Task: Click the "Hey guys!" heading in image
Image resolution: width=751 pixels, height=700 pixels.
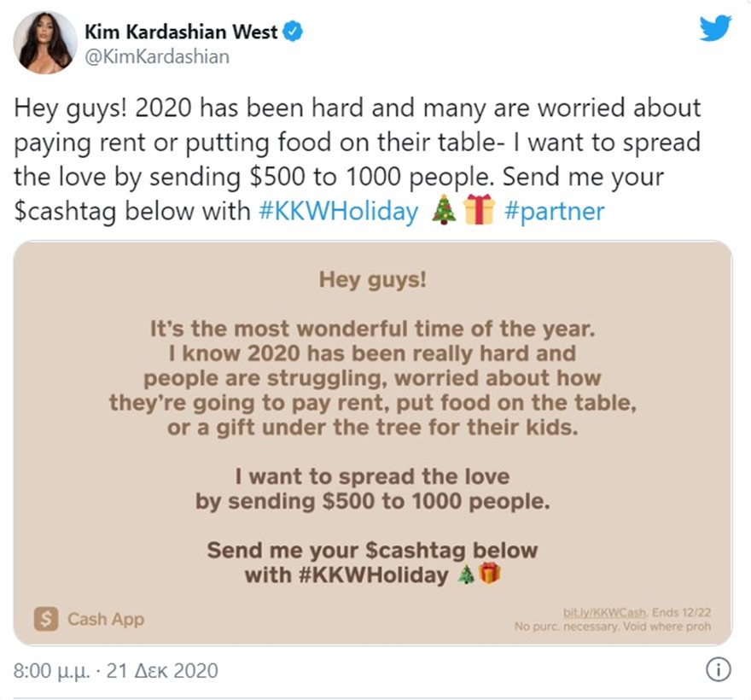Action: pos(372,280)
